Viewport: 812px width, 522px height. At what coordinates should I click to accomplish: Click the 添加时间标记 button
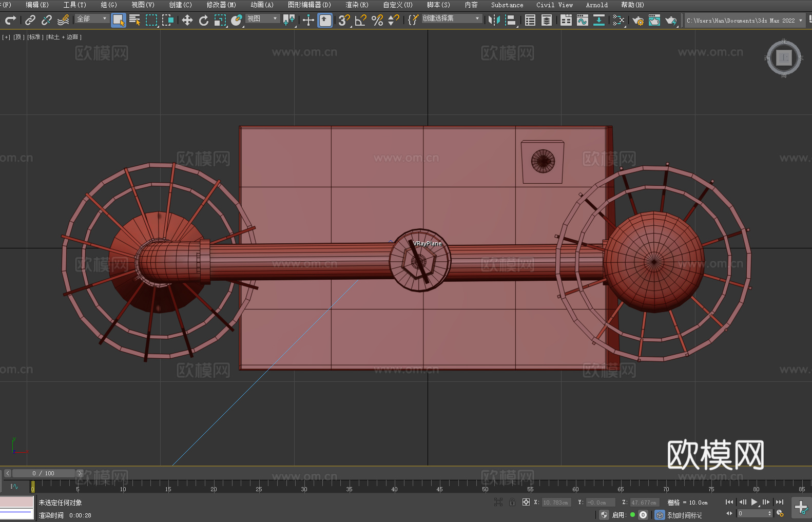click(684, 515)
